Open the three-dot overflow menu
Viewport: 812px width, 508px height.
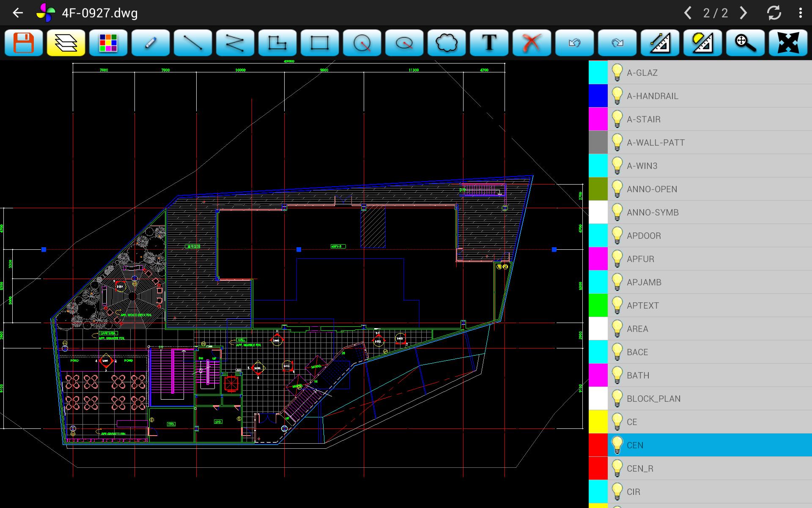[800, 13]
